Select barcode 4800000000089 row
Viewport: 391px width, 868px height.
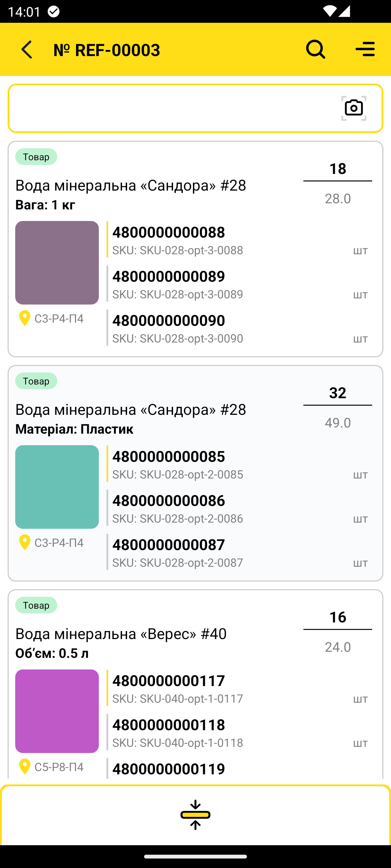239,284
